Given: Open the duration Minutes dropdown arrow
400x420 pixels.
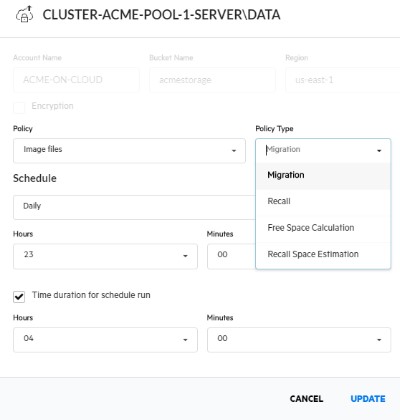Looking at the screenshot, I should click(x=379, y=340).
